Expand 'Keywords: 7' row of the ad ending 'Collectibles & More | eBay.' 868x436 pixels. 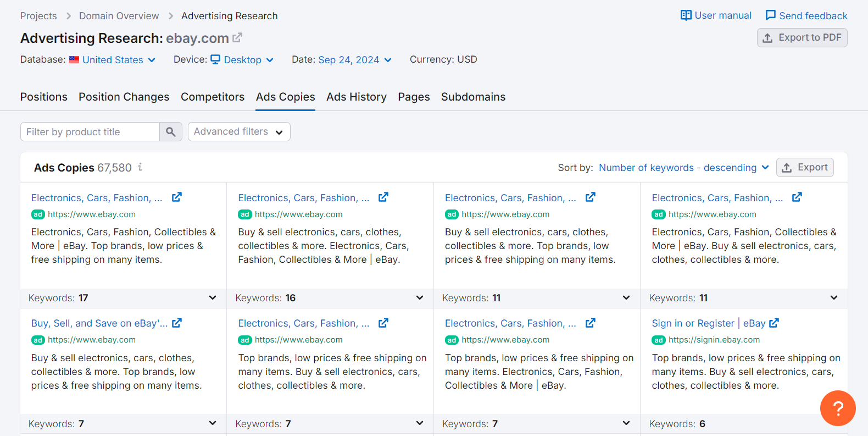[537, 424]
